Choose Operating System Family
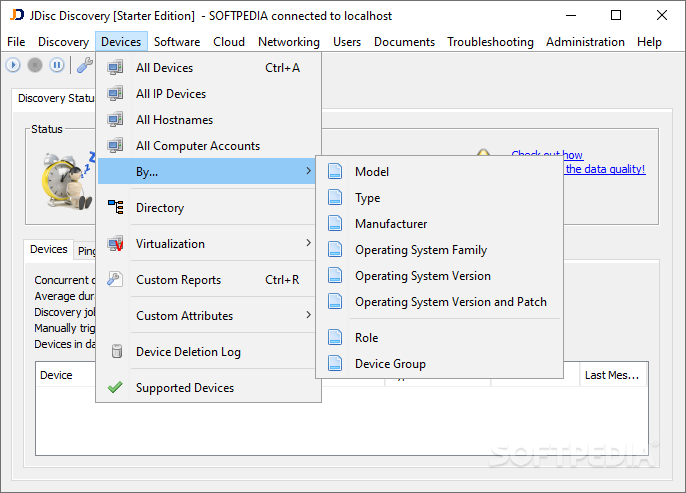The width and height of the screenshot is (686, 493). point(439,249)
